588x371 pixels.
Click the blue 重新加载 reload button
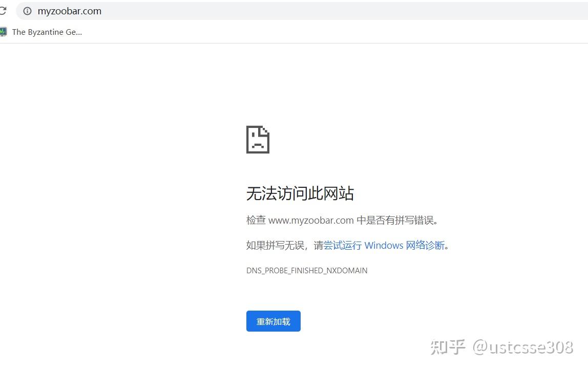click(x=273, y=321)
